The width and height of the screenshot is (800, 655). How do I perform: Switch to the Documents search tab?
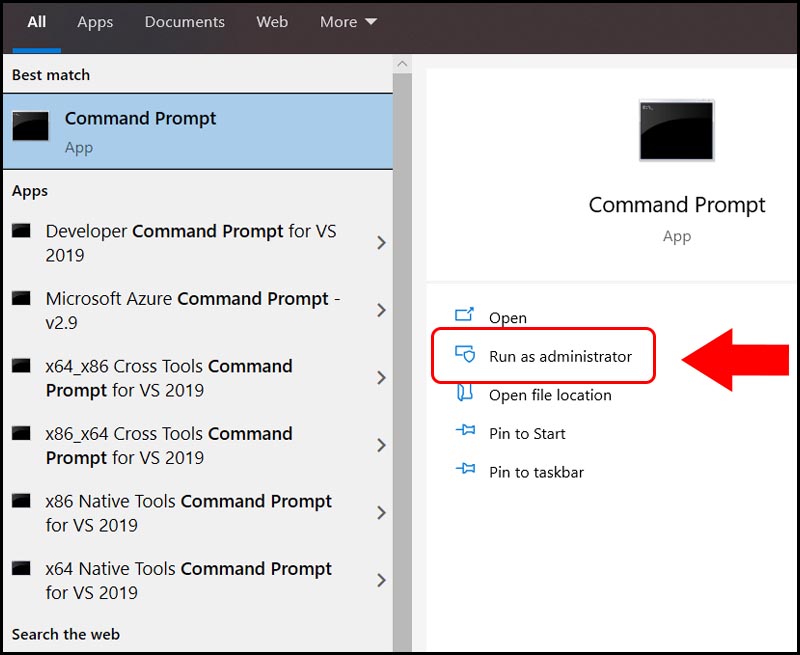(184, 22)
